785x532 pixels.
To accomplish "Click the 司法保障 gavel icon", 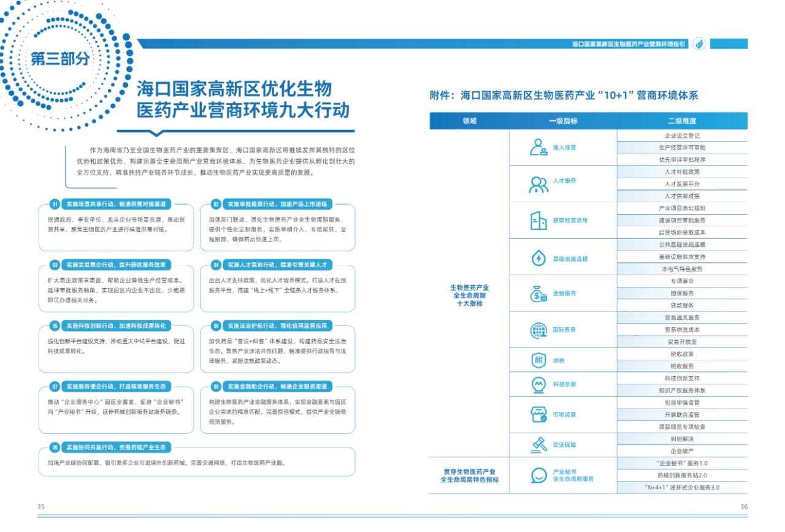I will (x=538, y=444).
